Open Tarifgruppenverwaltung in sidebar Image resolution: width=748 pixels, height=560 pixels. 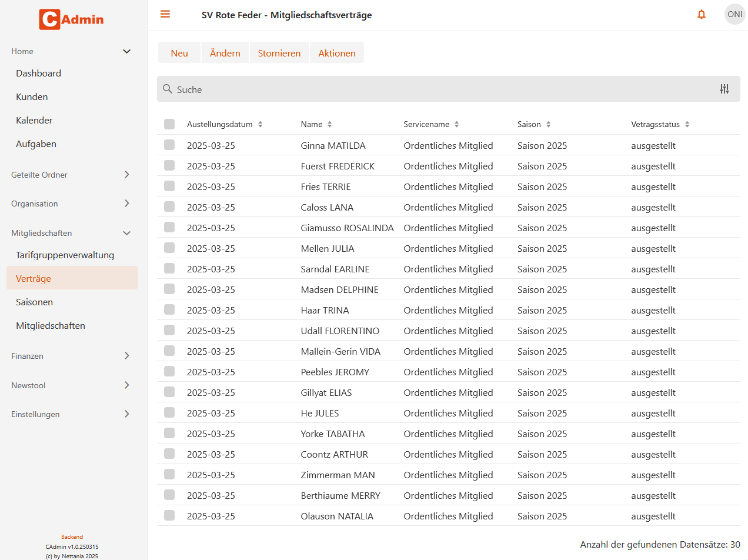click(65, 255)
